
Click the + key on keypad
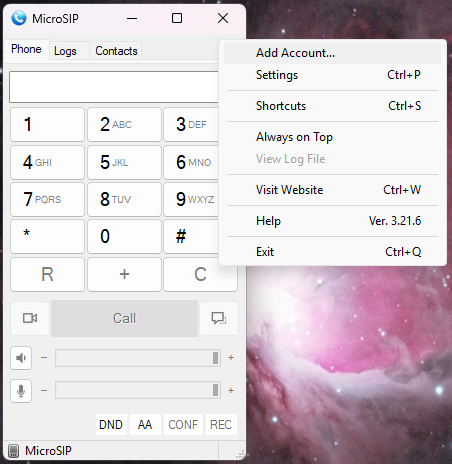(x=124, y=274)
